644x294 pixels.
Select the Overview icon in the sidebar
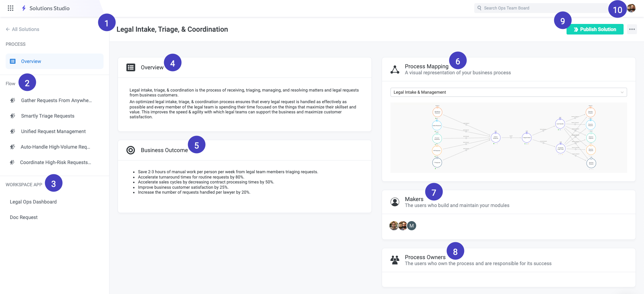tap(13, 61)
